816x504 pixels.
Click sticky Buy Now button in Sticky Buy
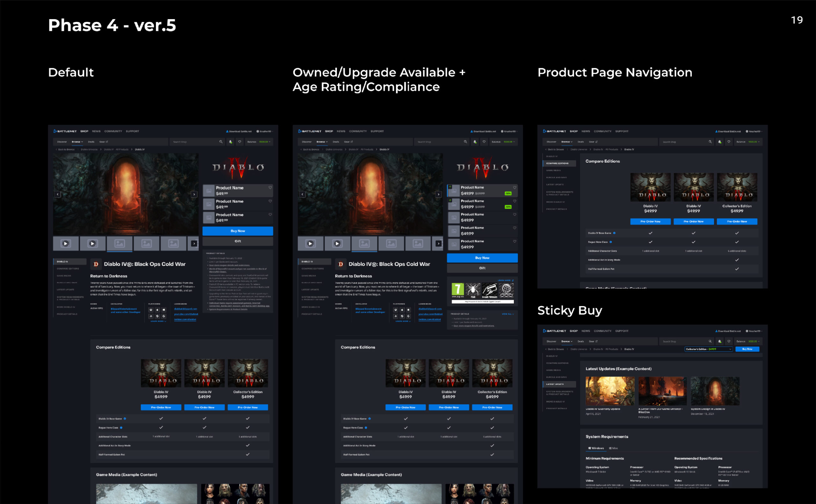(747, 349)
